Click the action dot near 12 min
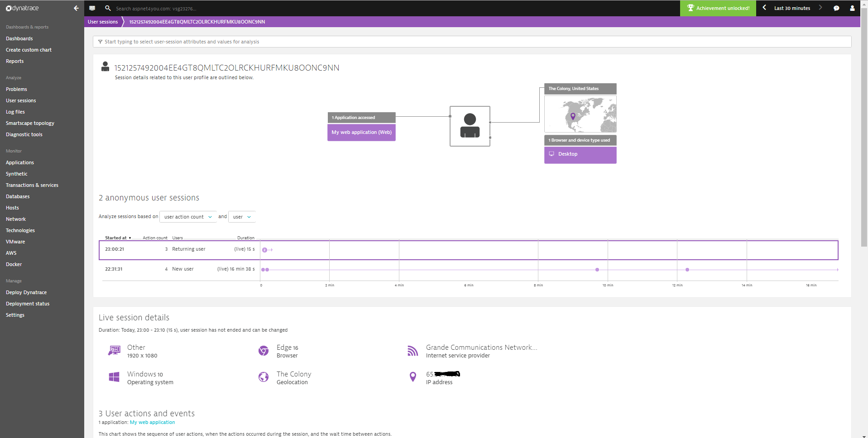Viewport: 868px width, 438px height. pos(687,270)
